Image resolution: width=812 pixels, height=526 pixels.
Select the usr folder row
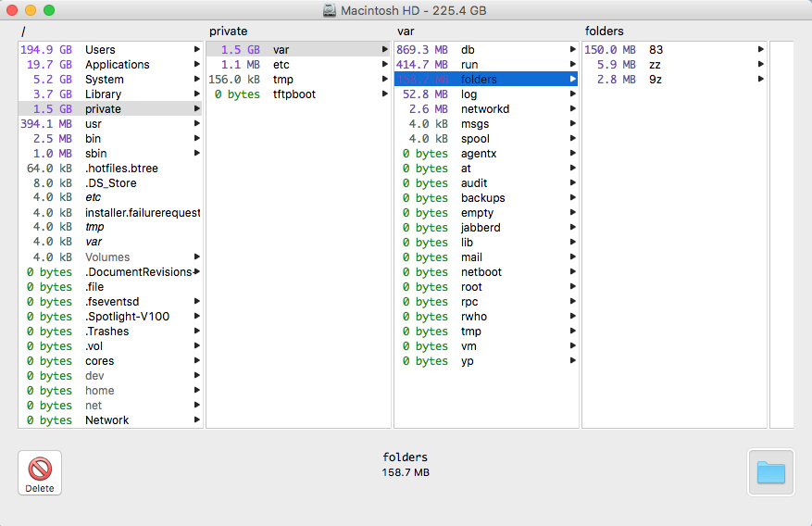tap(110, 124)
